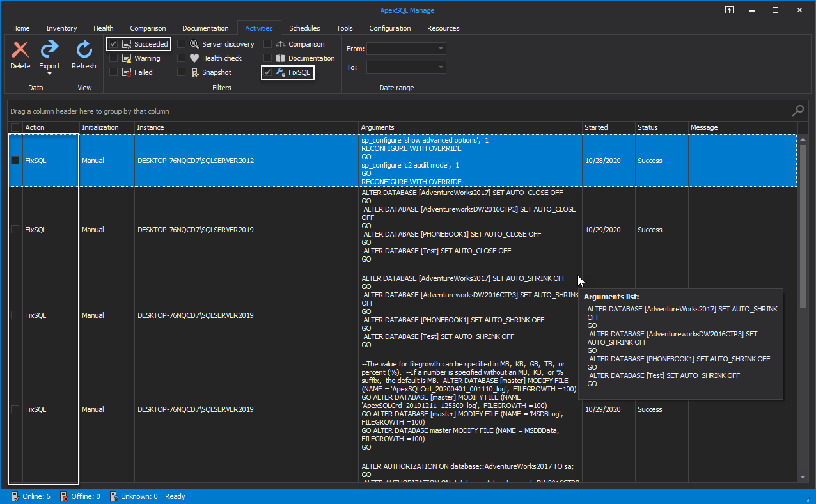
Task: Sort by the Instance column header
Action: click(x=246, y=127)
